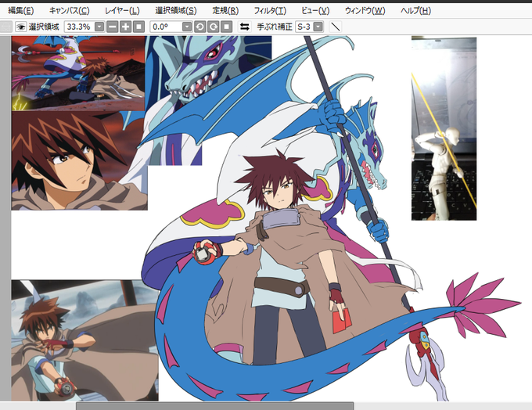Rotate canvas clockwise
The image size is (532, 410).
pos(213,27)
